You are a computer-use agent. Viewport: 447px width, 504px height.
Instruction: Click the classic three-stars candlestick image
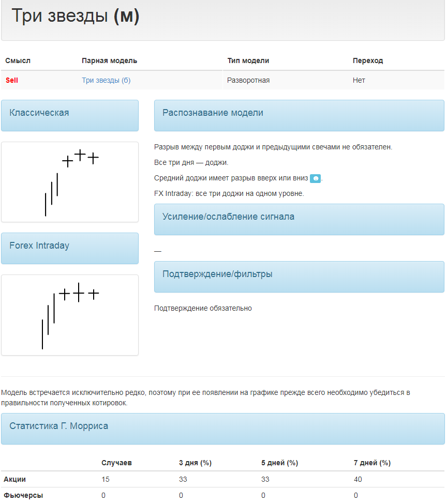(70, 182)
